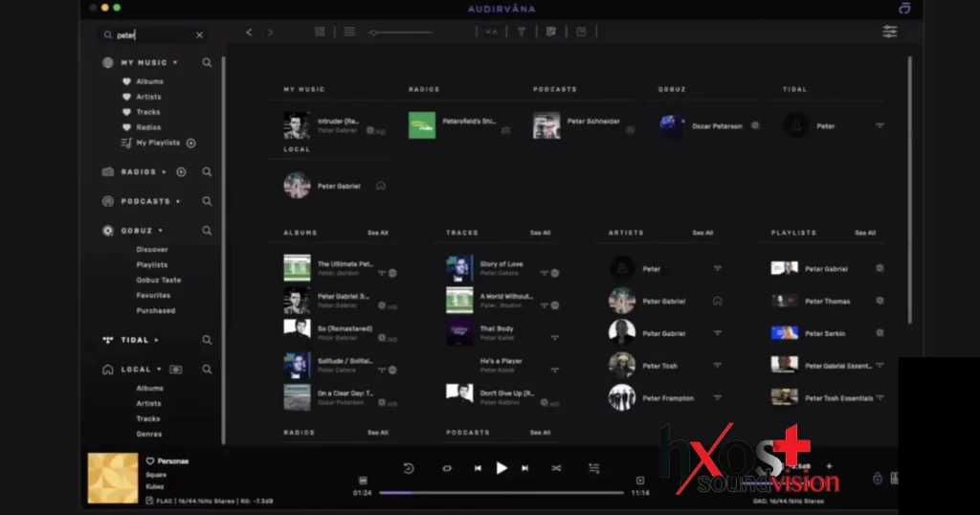The height and width of the screenshot is (515, 980).
Task: Search within Radios
Action: (207, 172)
